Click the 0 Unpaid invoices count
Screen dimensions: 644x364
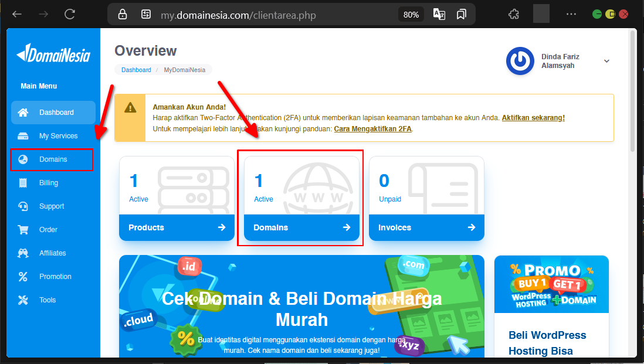click(x=390, y=188)
